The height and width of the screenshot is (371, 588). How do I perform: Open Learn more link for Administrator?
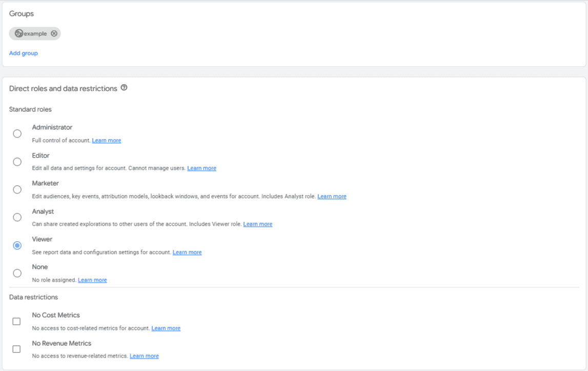pos(107,141)
